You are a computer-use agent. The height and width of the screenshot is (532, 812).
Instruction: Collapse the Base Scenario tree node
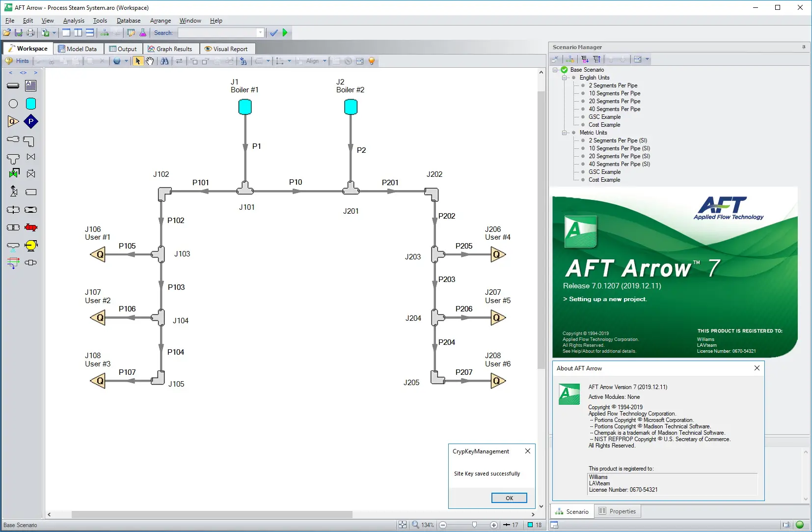[555, 70]
